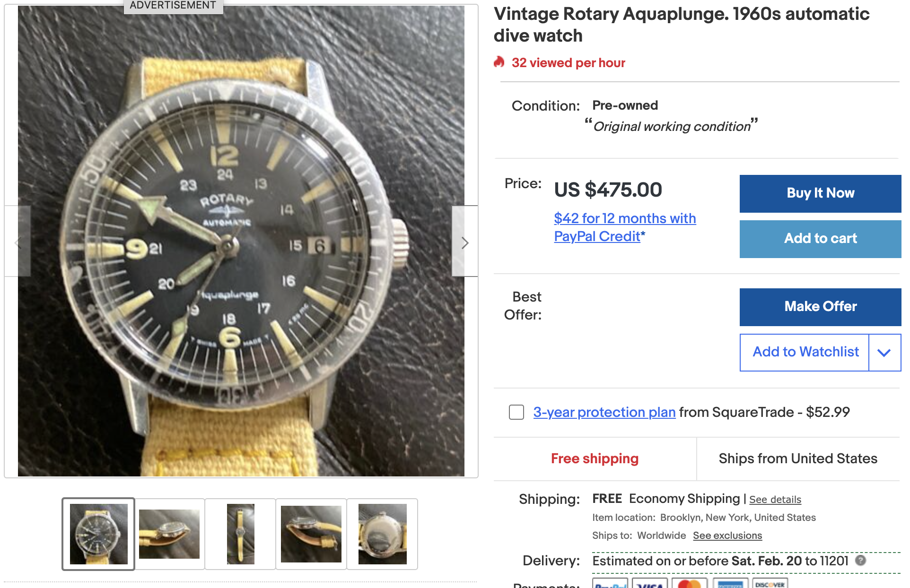
Task: Open the 3-year protection plan link
Action: (x=604, y=412)
